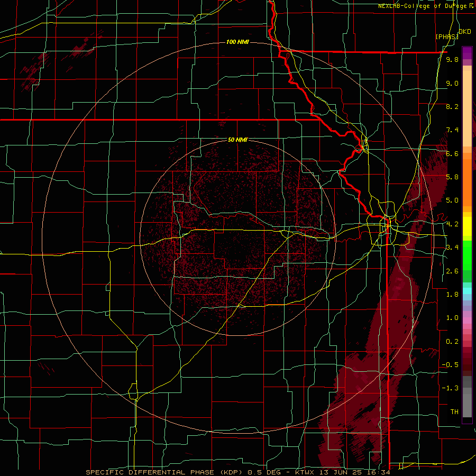The width and height of the screenshot is (476, 476).
Task: Pick the light peach segment of the color bar
Action: click(x=467, y=108)
